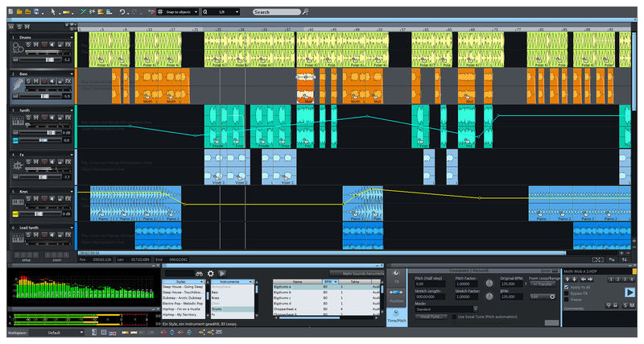Solo the Keys track
Image resolution: width=644 pixels, height=344 pixels.
click(x=28, y=198)
